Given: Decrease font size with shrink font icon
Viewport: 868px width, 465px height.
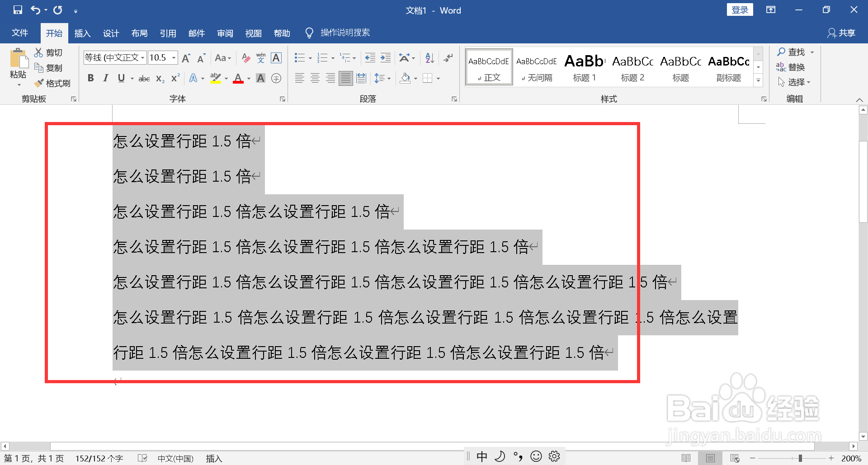Looking at the screenshot, I should (202, 58).
